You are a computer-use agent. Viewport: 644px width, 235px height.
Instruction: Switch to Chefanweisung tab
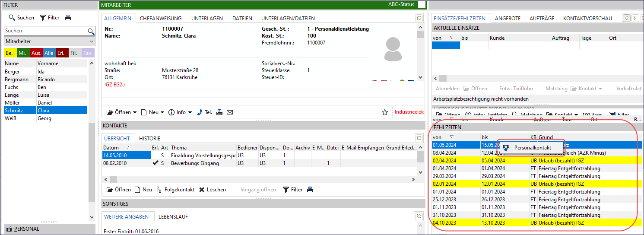tap(161, 19)
